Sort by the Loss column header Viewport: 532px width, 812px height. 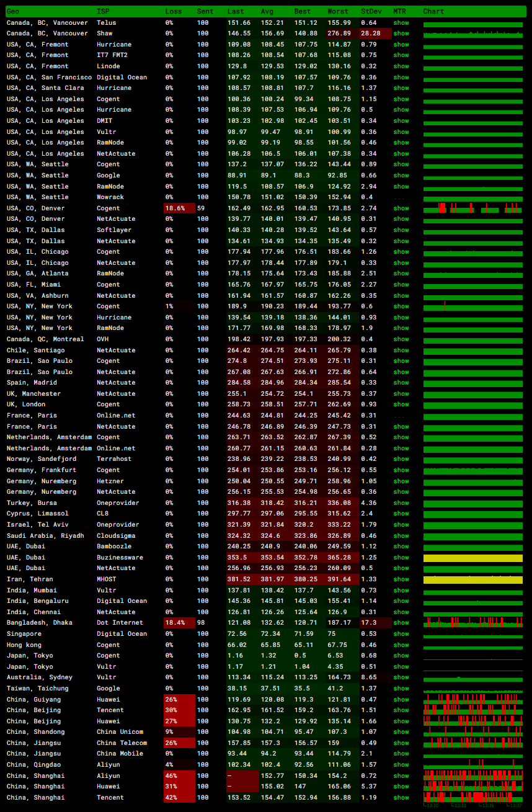pyautogui.click(x=174, y=11)
